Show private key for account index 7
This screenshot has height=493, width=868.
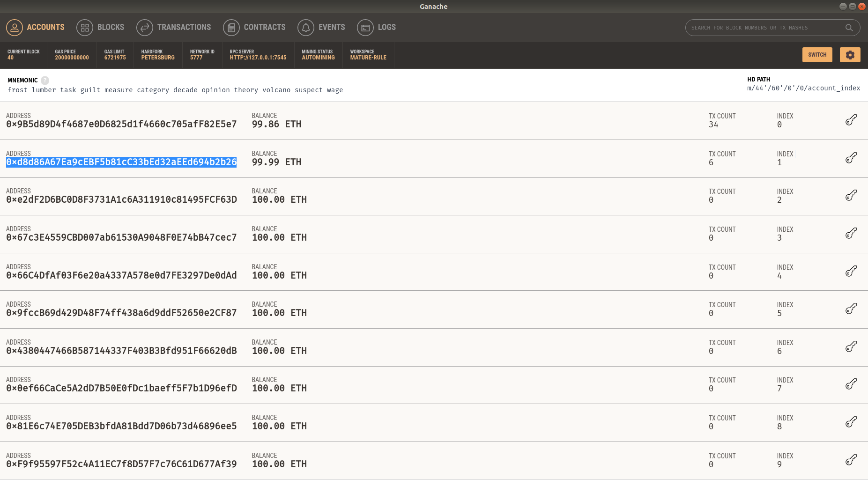[851, 384]
